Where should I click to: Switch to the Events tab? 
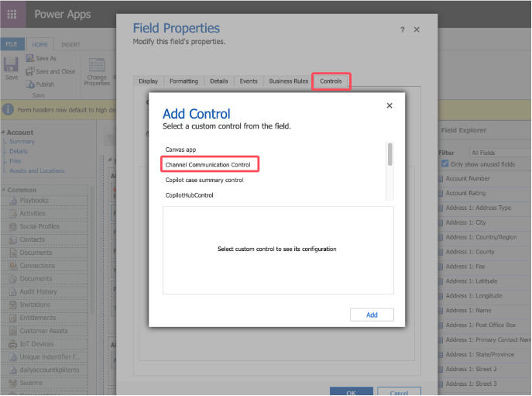[249, 81]
